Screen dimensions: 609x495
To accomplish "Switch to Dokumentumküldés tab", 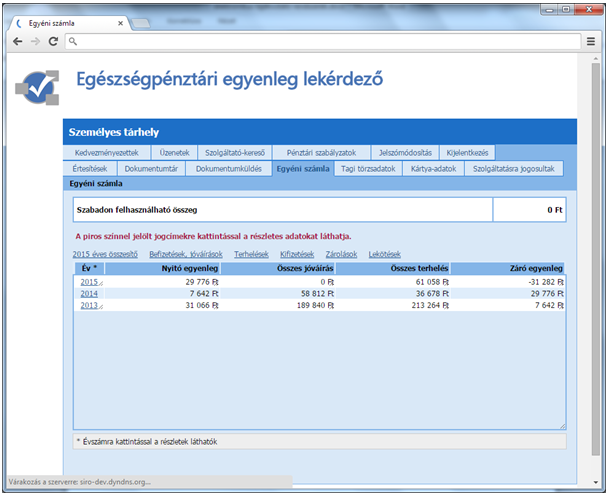I will tap(228, 169).
